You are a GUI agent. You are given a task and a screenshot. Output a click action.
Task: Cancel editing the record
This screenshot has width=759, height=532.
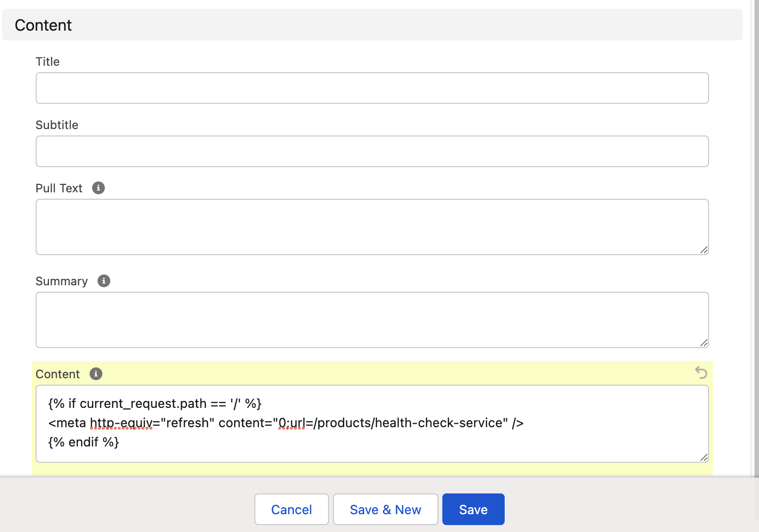tap(291, 509)
